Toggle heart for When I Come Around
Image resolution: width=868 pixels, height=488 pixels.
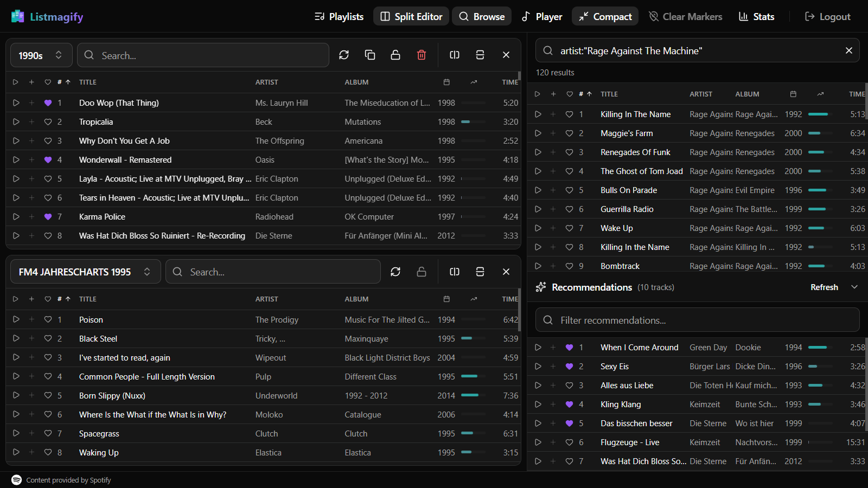pyautogui.click(x=569, y=348)
